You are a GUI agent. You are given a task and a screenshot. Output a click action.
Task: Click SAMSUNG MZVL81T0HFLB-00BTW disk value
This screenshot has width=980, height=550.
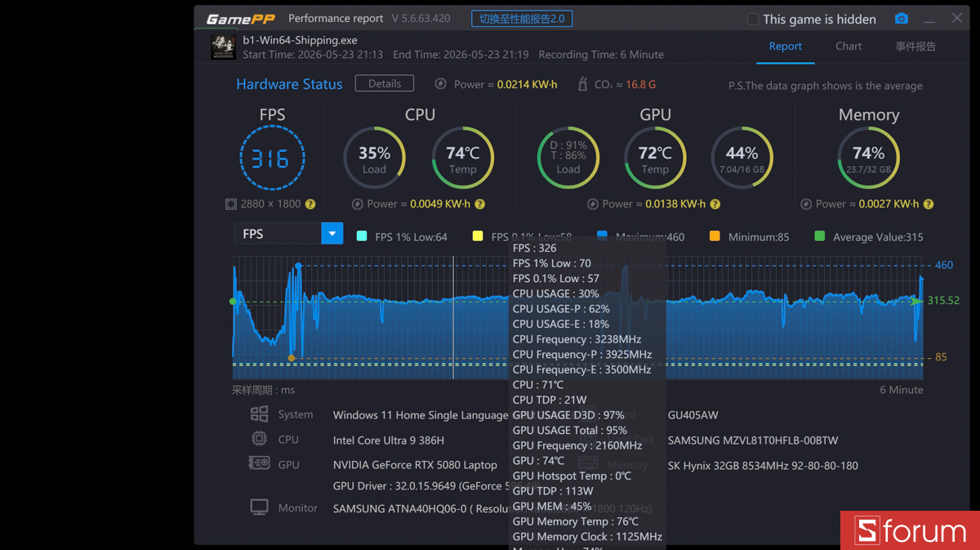753,440
